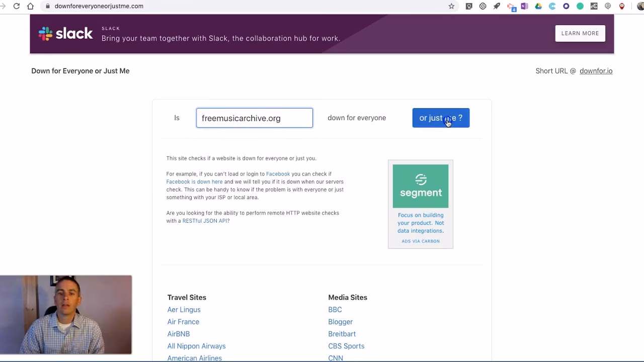The width and height of the screenshot is (644, 362).
Task: Click the Media Sites heading
Action: (348, 298)
